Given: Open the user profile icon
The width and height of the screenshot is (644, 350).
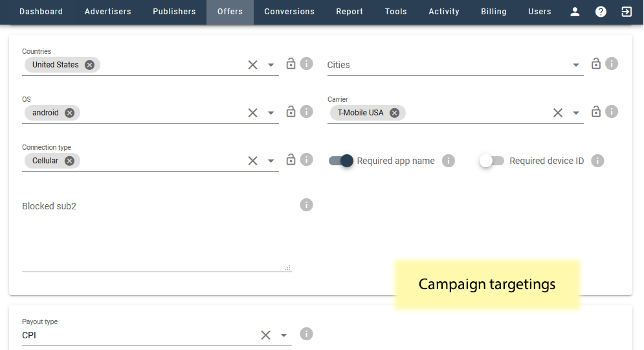Looking at the screenshot, I should (x=575, y=12).
